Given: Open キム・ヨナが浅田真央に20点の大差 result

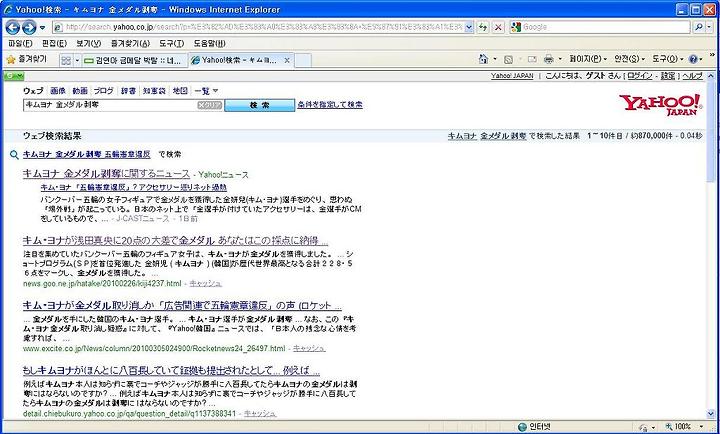Looking at the screenshot, I should click(x=175, y=241).
